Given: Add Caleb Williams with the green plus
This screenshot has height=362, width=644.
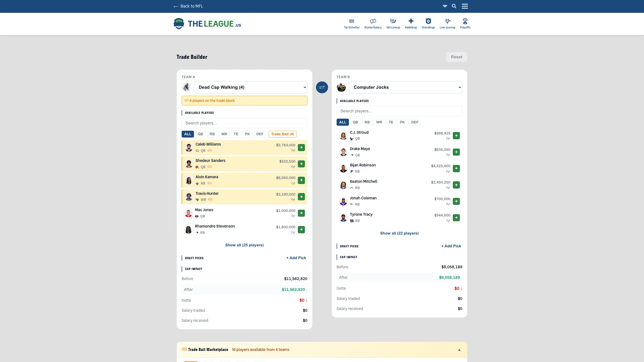Looking at the screenshot, I should (x=301, y=148).
